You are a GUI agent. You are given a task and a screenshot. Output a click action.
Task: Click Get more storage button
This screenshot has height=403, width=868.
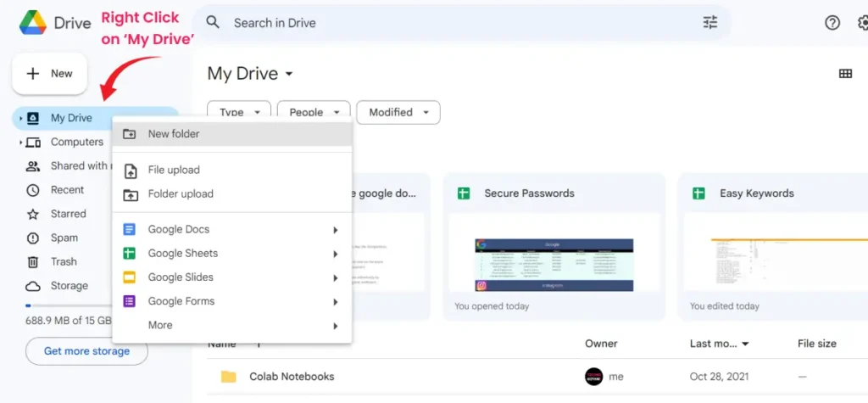coord(86,351)
